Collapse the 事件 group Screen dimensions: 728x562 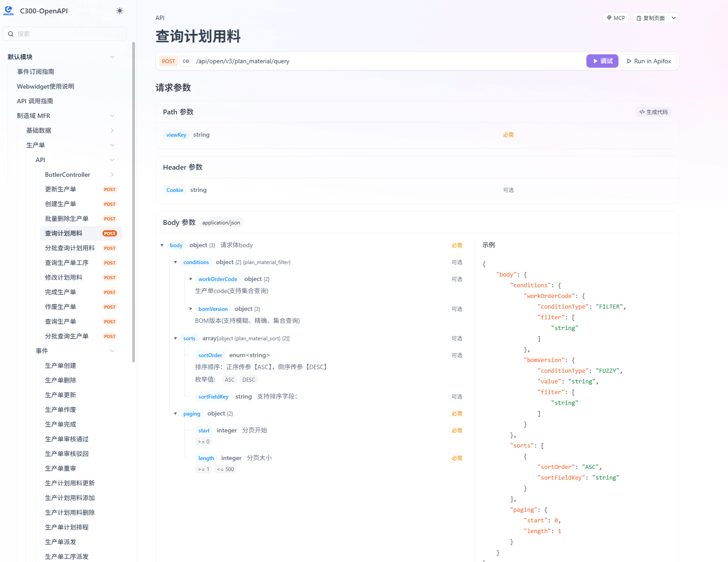[112, 351]
